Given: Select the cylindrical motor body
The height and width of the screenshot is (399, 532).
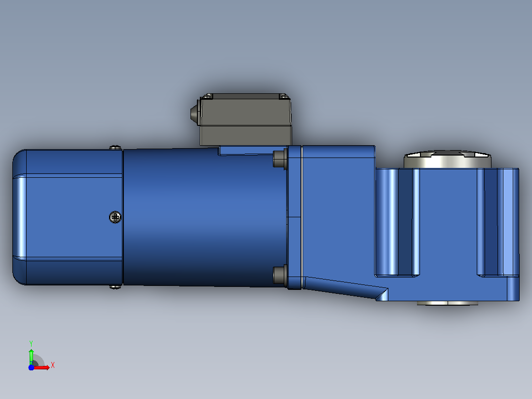Looking at the screenshot, I should click(205, 217).
